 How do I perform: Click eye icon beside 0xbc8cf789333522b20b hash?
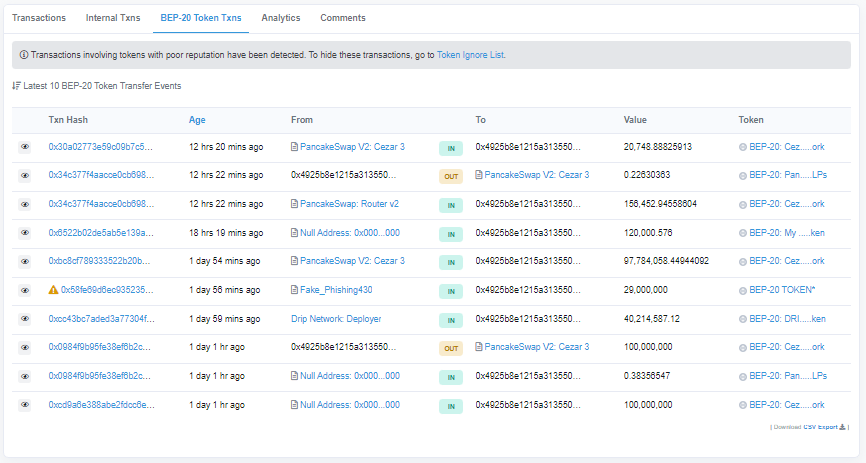(x=25, y=261)
